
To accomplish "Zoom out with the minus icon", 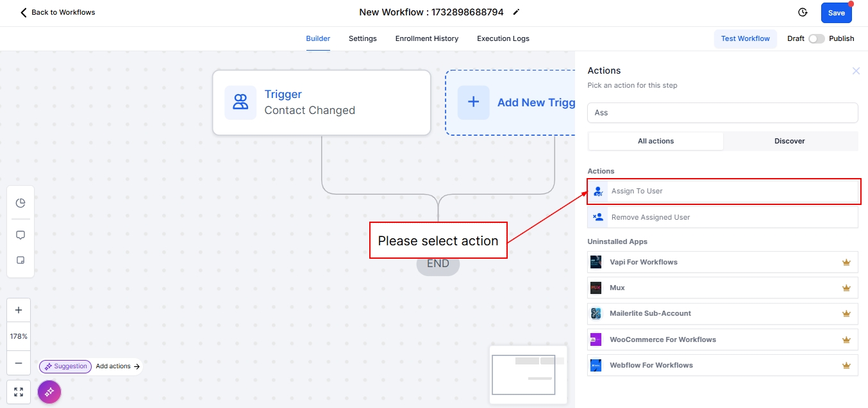I will 19,363.
